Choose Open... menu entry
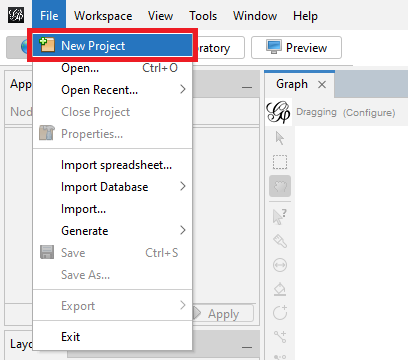The width and height of the screenshot is (408, 360). [x=112, y=68]
